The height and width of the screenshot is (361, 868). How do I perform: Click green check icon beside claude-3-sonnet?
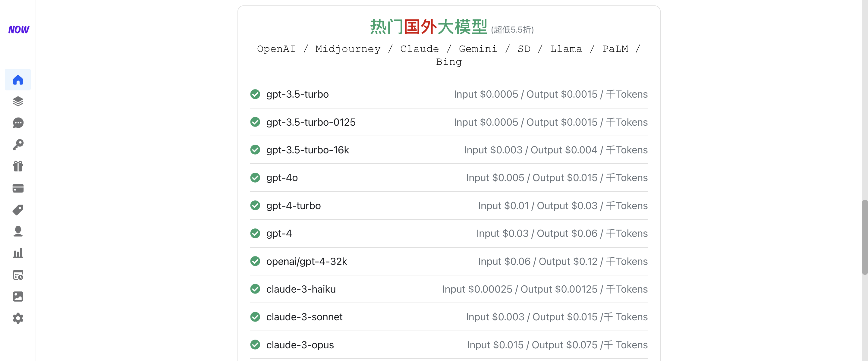click(x=255, y=316)
